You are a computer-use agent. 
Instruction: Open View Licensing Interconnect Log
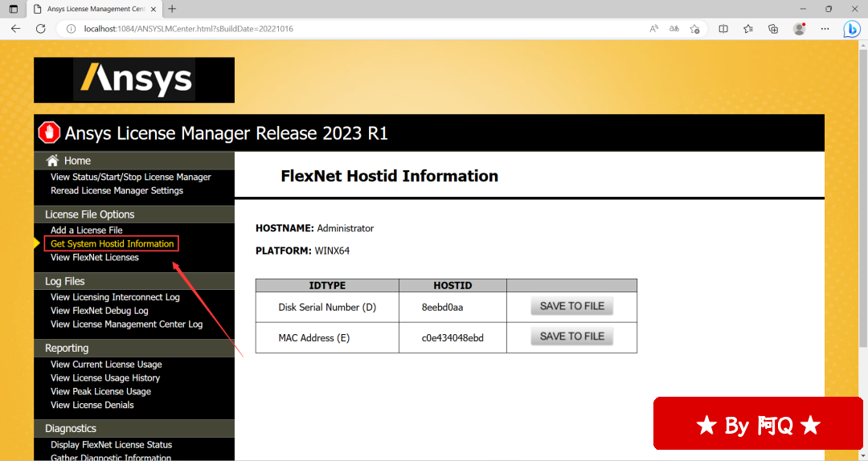point(115,297)
